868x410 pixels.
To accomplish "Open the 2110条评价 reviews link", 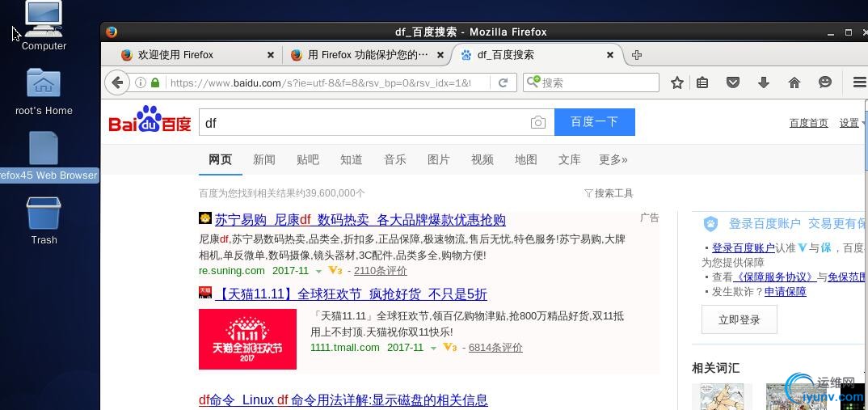I will pyautogui.click(x=381, y=270).
